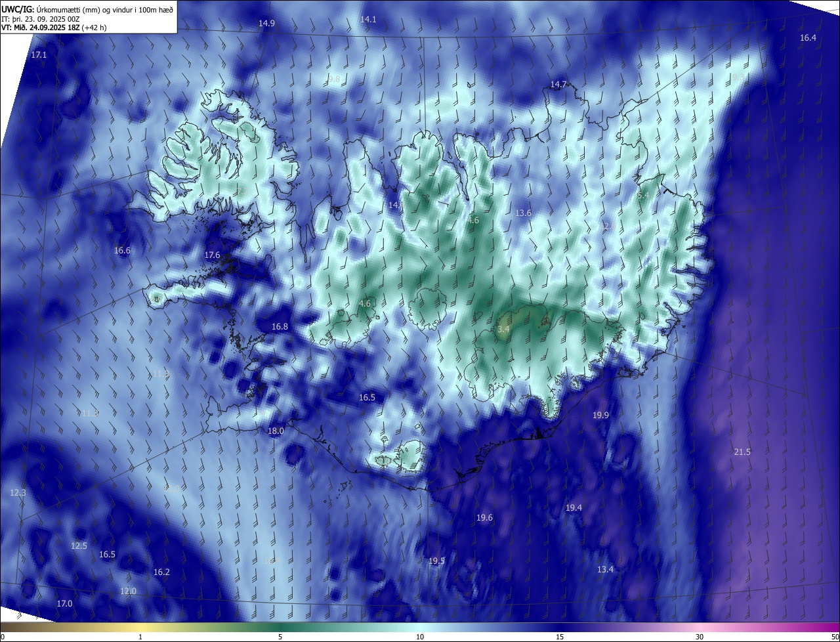
Task: Click the 16.6 value label
Action: click(122, 250)
